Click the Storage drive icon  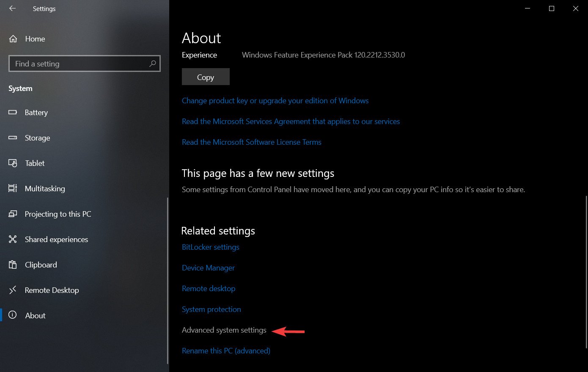pos(13,138)
